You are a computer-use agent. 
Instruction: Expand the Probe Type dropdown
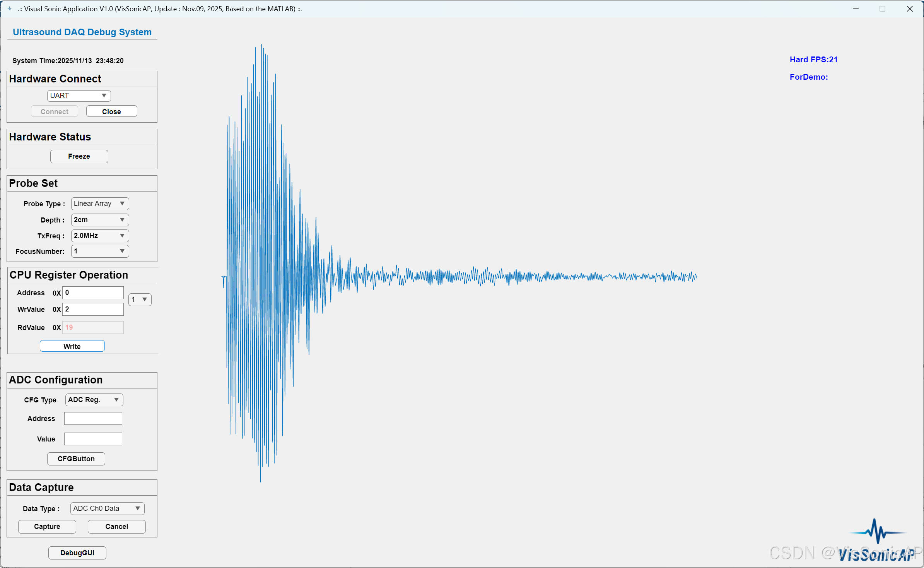tap(100, 204)
